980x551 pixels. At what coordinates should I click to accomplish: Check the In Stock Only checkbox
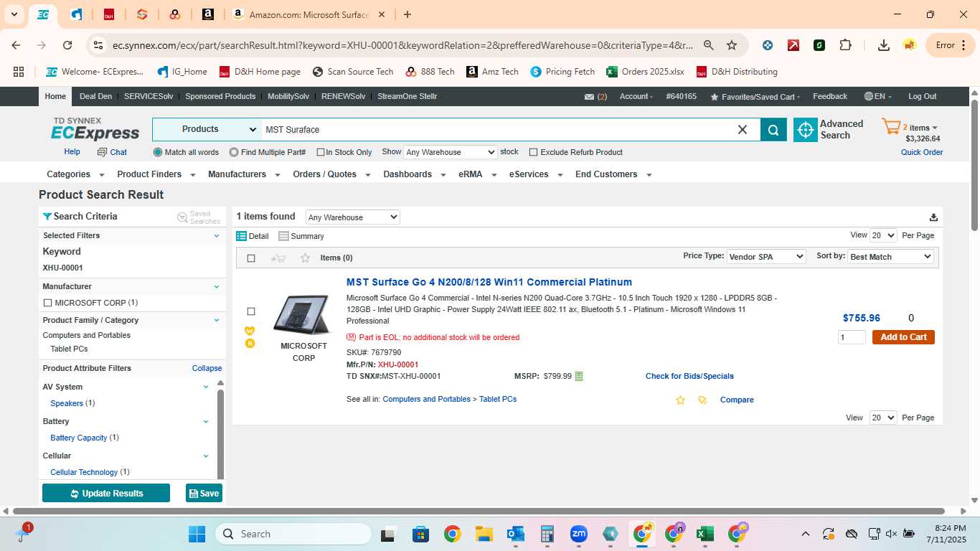(x=321, y=152)
